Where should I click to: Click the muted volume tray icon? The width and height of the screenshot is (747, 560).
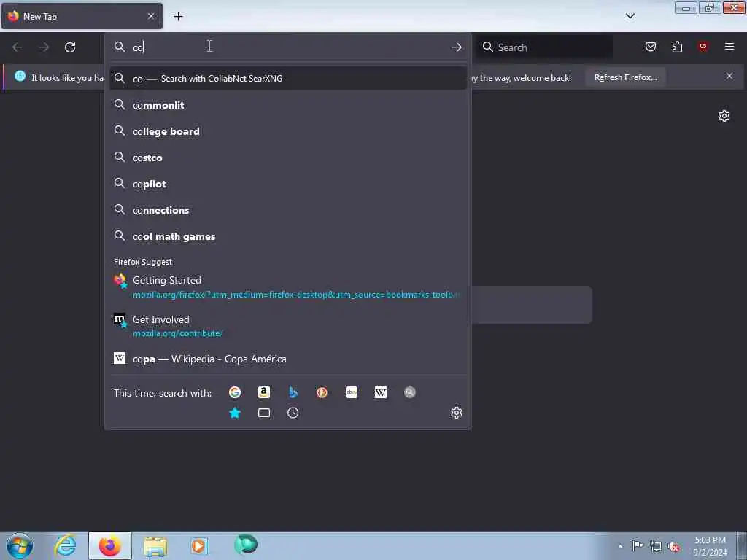[673, 546]
